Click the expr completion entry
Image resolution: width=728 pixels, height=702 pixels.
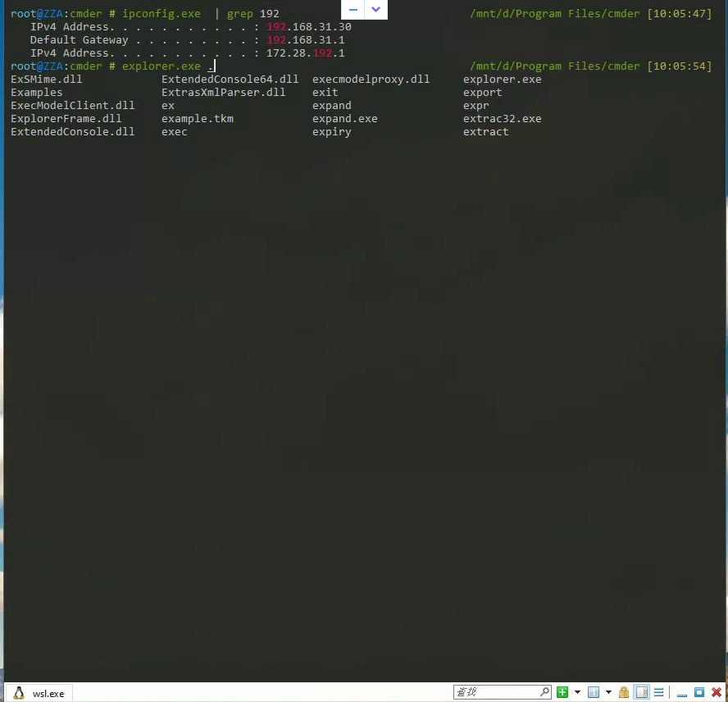tap(475, 106)
